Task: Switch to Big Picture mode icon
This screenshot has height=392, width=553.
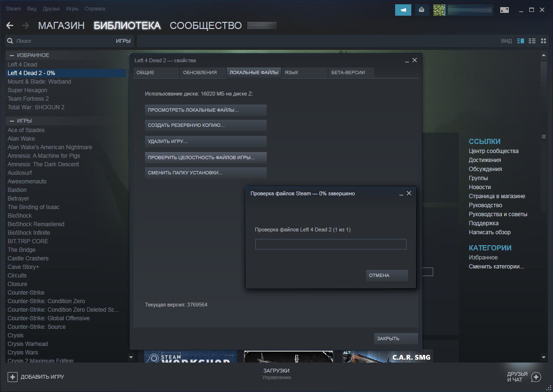Action: click(x=504, y=10)
